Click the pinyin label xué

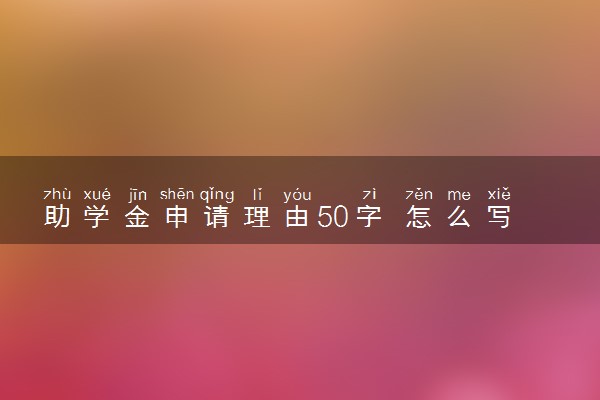[97, 194]
